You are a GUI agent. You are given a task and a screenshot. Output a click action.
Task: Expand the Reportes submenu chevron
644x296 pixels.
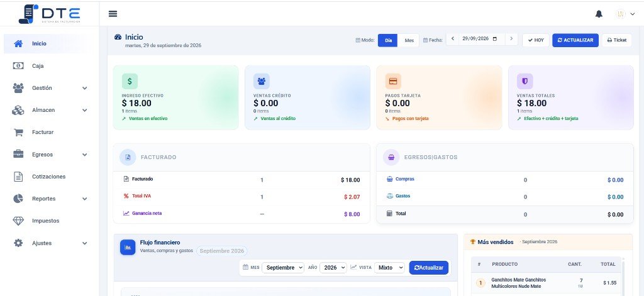point(85,199)
